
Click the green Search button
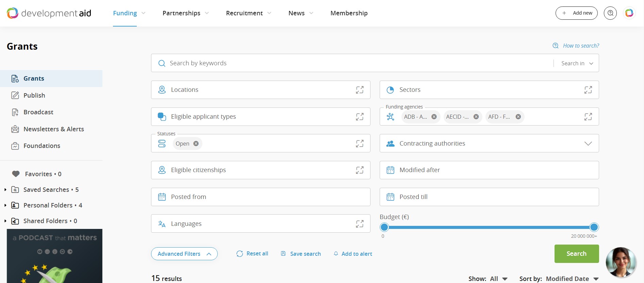(576, 254)
